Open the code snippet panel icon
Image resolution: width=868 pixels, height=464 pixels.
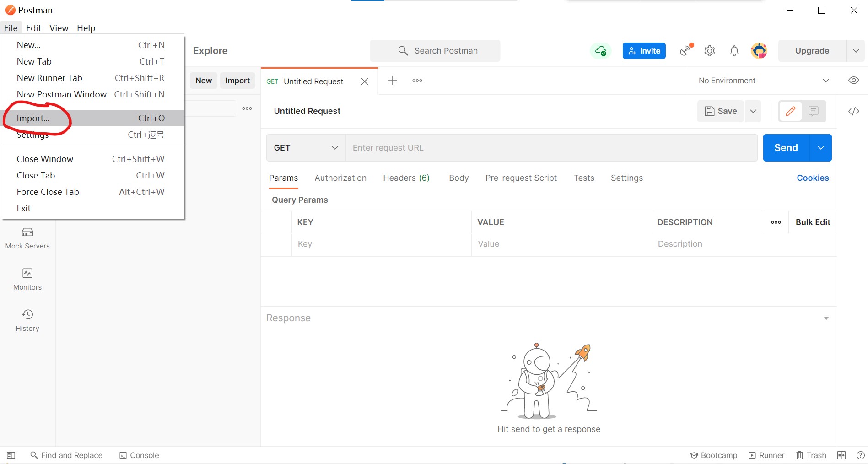[853, 111]
